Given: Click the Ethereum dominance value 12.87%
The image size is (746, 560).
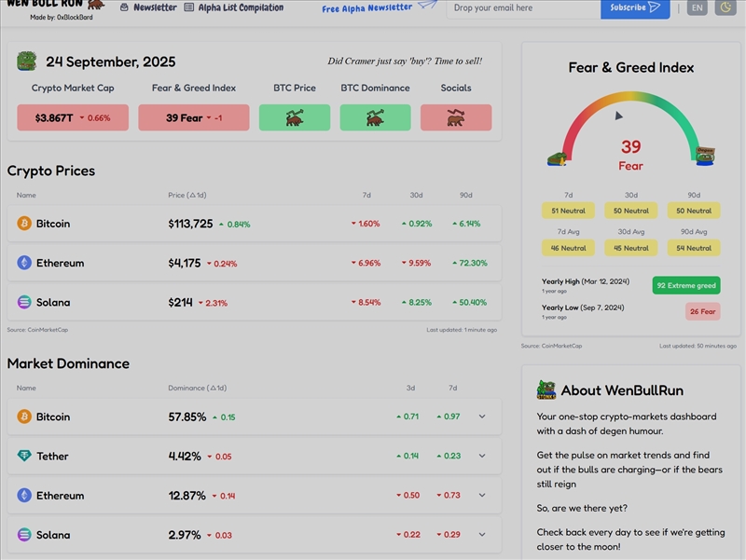Looking at the screenshot, I should pyautogui.click(x=187, y=496).
